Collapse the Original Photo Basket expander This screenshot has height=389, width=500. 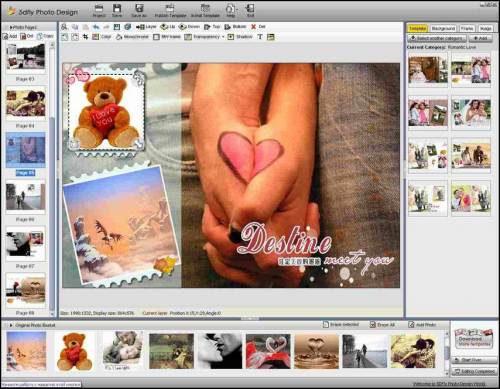coord(11,325)
